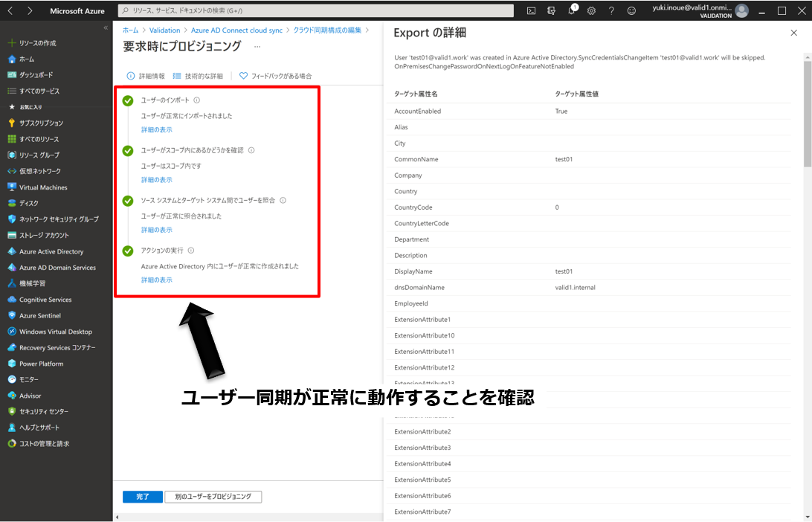
Task: Click the Validation breadcrumb link
Action: coord(164,30)
